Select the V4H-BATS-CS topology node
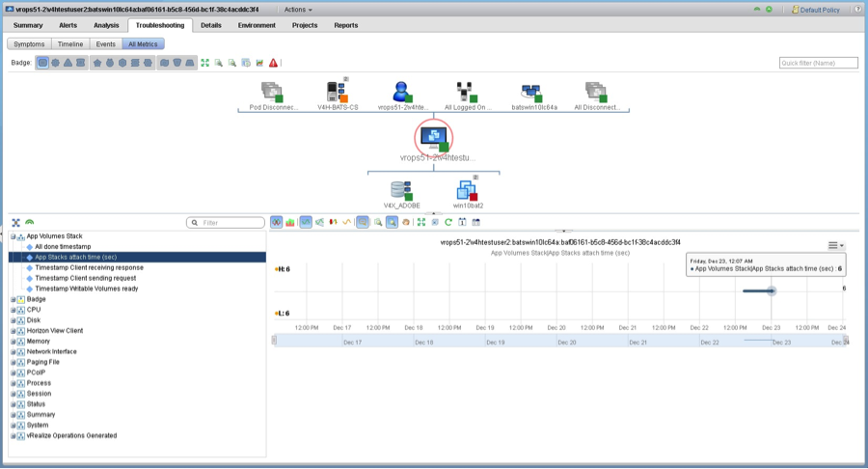This screenshot has width=868, height=469. pyautogui.click(x=337, y=93)
